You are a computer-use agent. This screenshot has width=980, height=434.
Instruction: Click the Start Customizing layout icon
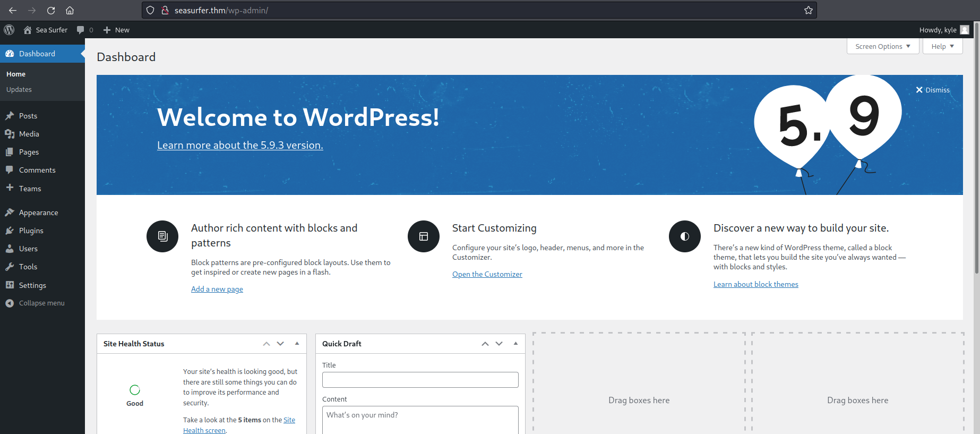[x=424, y=236]
